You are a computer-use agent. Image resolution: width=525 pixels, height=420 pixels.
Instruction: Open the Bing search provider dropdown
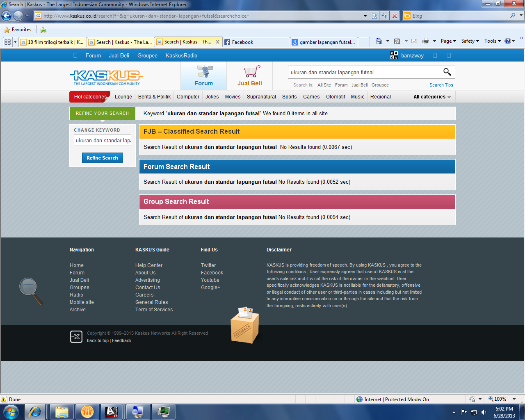(521, 16)
